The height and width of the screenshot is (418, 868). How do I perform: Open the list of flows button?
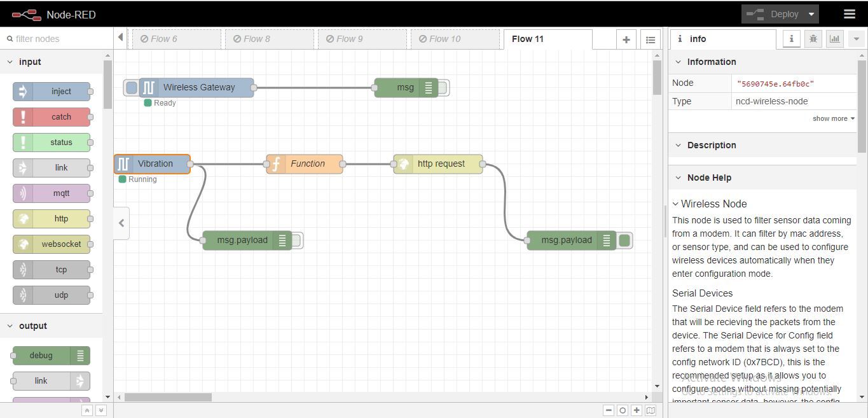pyautogui.click(x=650, y=39)
